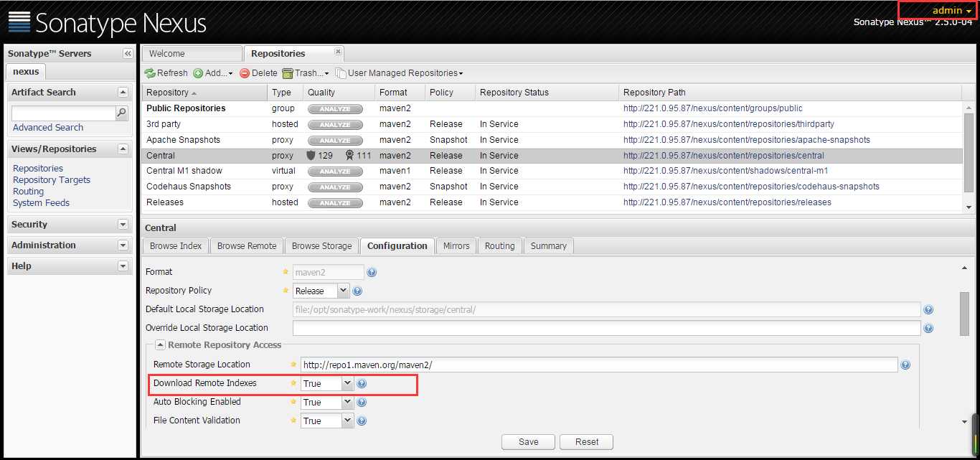Collapse the Artifact Search panel
Screen dimensions: 980x460
[x=123, y=92]
